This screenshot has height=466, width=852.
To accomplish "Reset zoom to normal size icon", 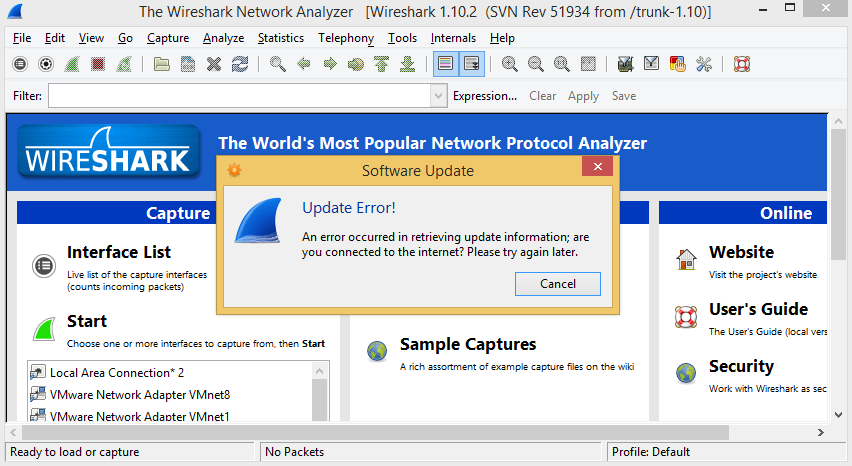I will click(561, 64).
